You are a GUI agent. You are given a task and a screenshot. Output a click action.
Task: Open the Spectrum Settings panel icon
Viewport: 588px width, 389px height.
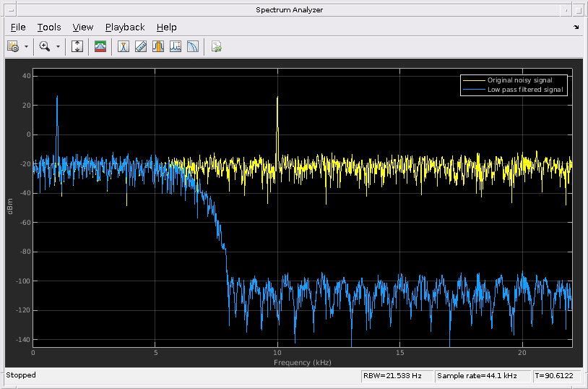(x=100, y=47)
